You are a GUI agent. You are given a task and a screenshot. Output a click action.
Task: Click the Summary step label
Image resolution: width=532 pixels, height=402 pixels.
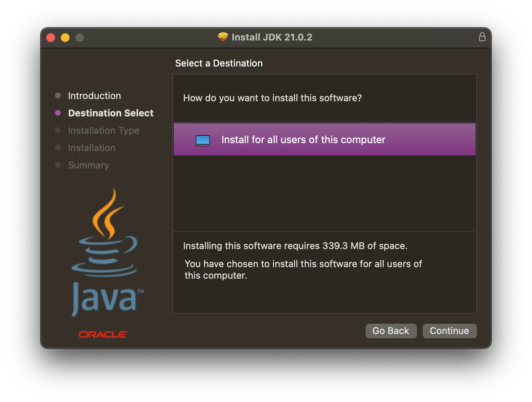[x=88, y=165]
